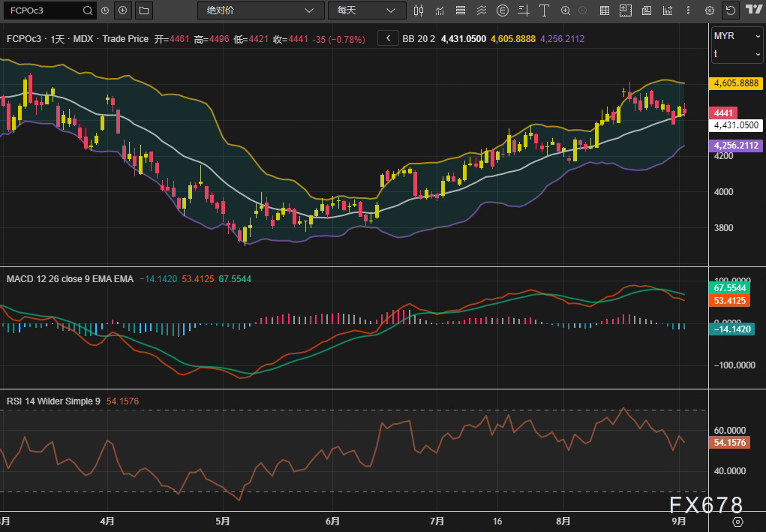This screenshot has width=766, height=532.
Task: Open the folder icon in top toolbar
Action: click(x=143, y=11)
